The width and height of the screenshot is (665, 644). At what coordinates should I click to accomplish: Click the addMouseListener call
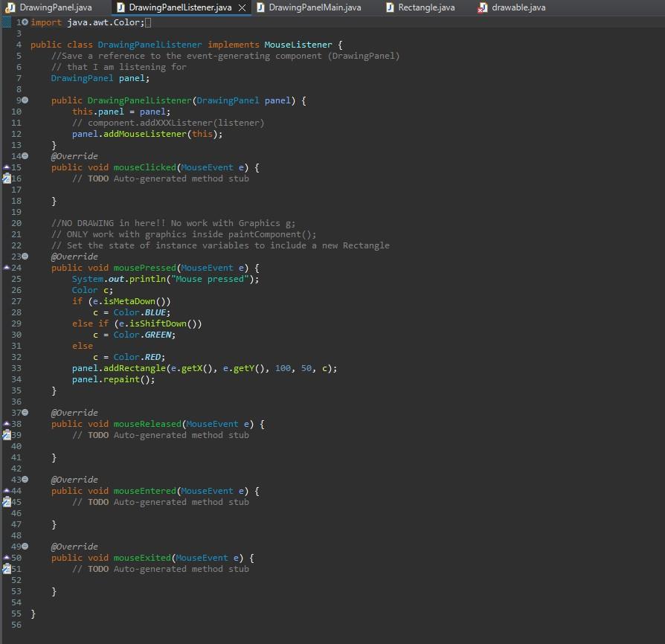[144, 134]
